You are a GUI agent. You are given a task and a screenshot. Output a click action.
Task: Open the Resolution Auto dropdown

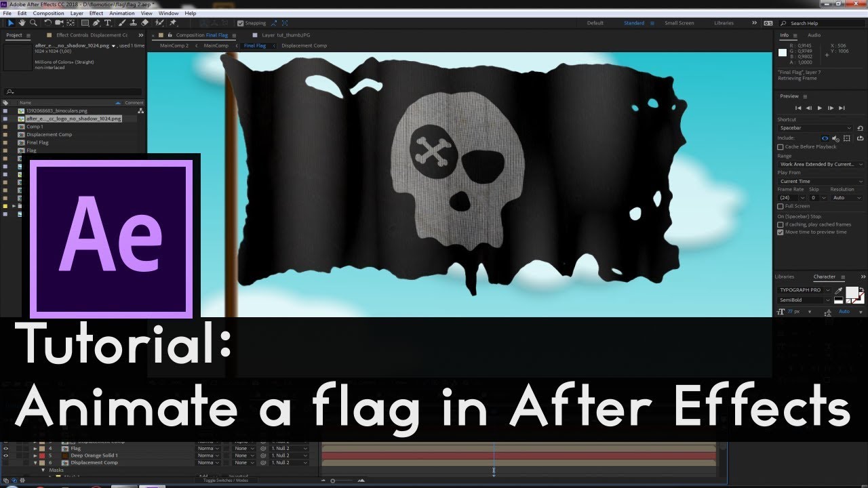tap(847, 198)
